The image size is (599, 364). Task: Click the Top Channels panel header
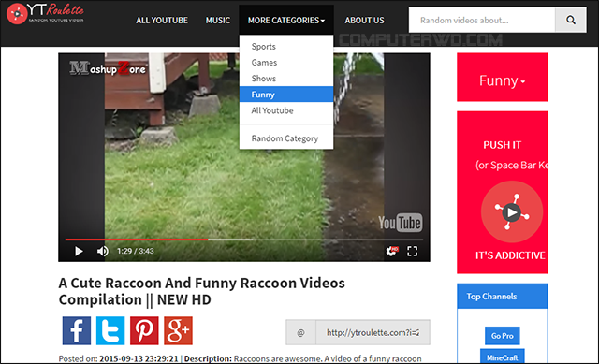point(503,296)
